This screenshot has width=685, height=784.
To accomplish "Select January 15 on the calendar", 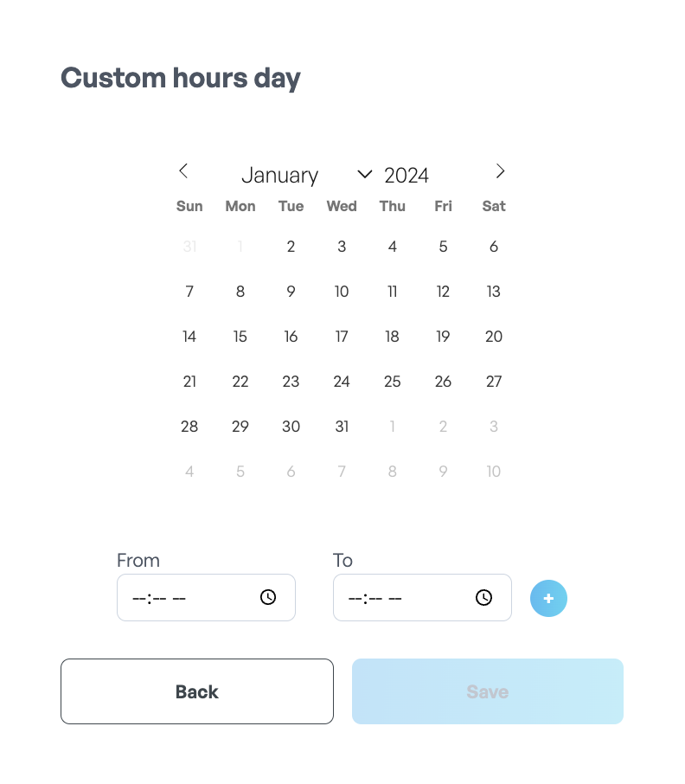I will [x=240, y=337].
